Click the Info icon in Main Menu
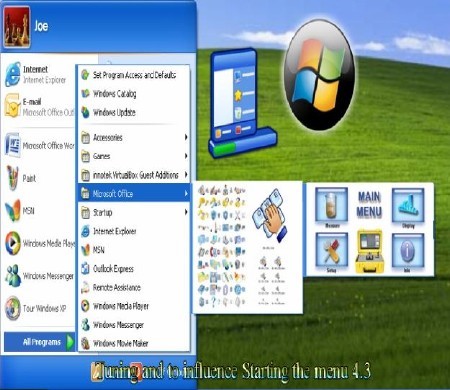Screen dimensions: 450x390 pos(408,250)
